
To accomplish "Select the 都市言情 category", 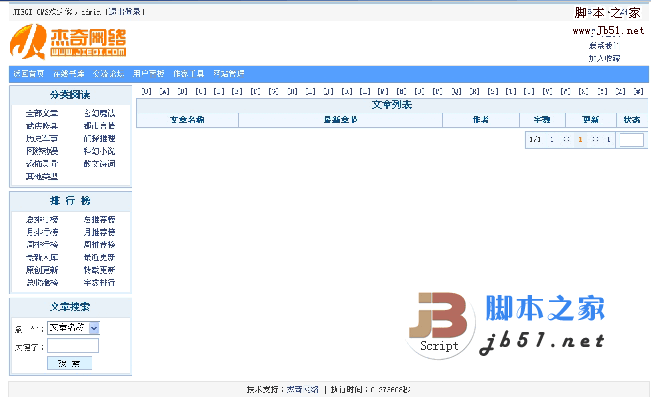I will point(99,126).
